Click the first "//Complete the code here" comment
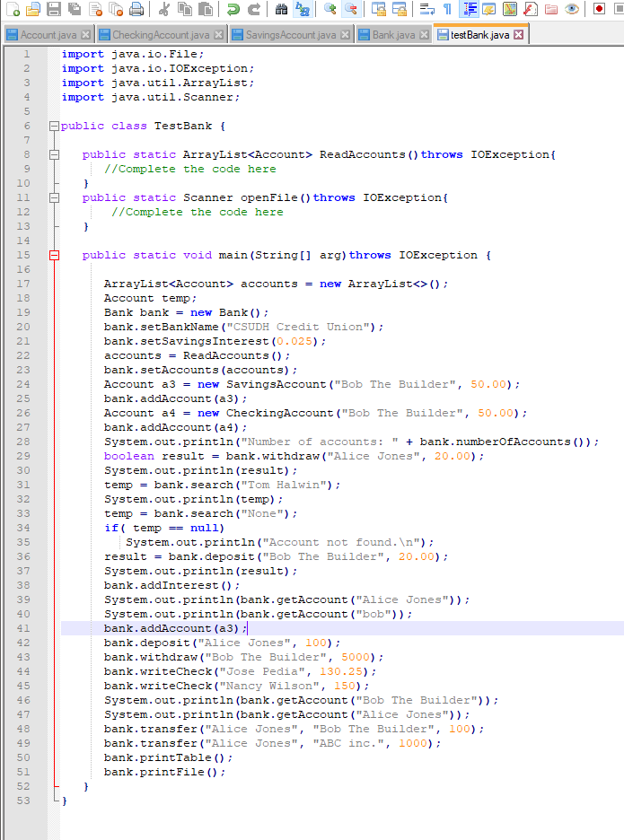Screen dimensions: 624x840 click(190, 169)
